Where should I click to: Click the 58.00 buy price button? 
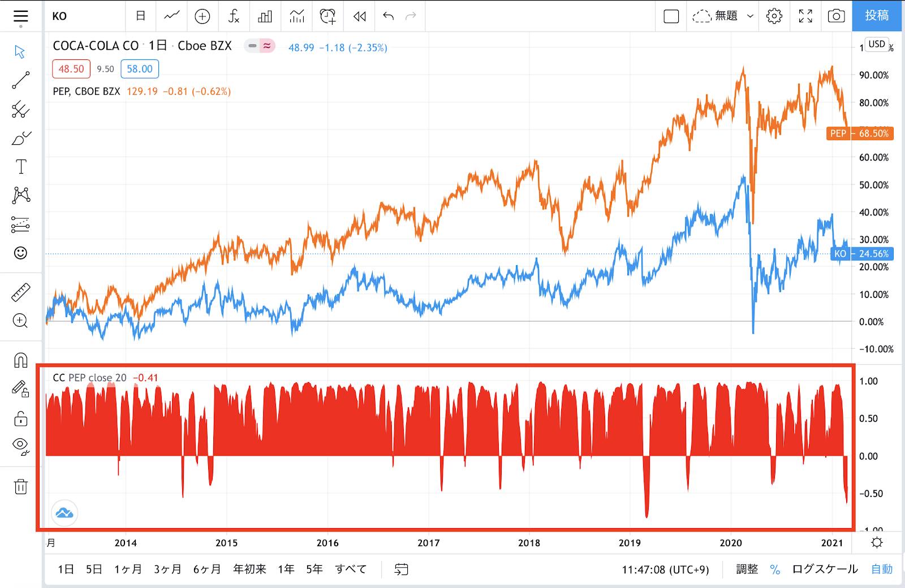coord(140,69)
